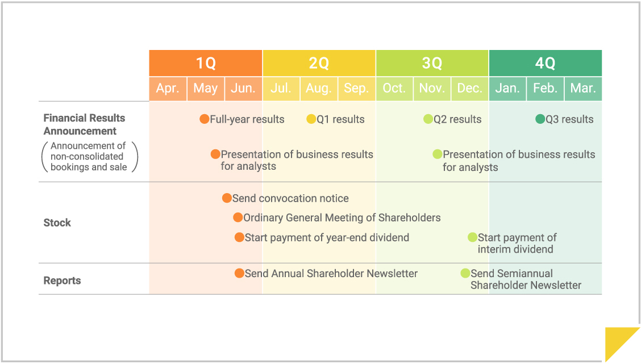Select the dark green 4Q header
Screen dimensions: 641x364
[x=545, y=63]
